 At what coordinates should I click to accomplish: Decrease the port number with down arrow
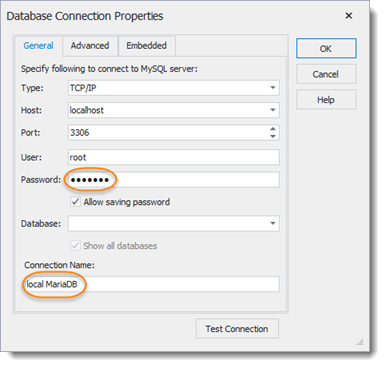click(x=273, y=136)
